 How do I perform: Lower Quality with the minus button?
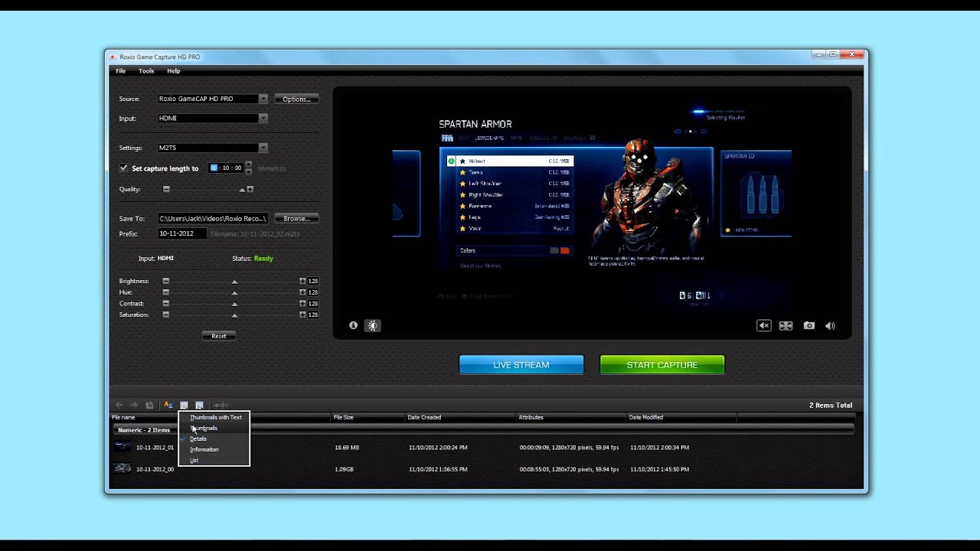[165, 189]
